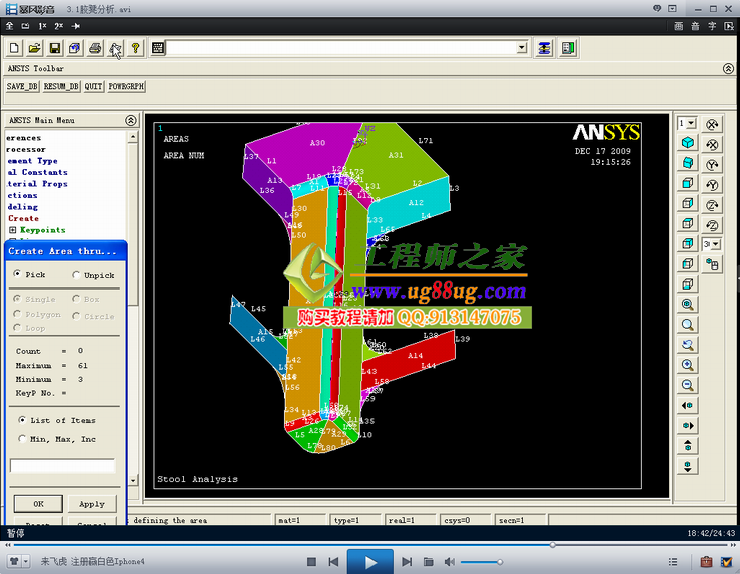Select the Circle picking mode radio button
Screen dimensions: 740x574
pos(76,316)
